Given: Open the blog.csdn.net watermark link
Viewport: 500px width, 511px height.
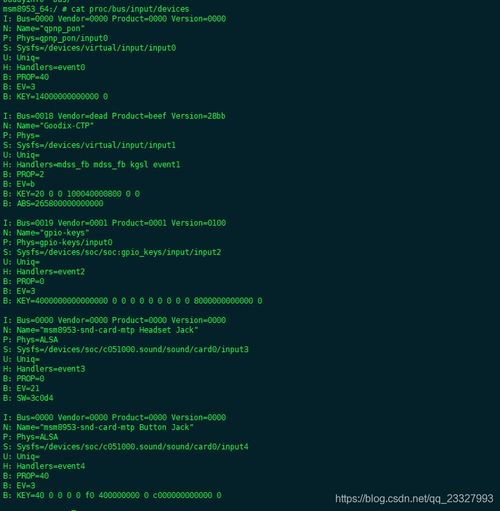Looking at the screenshot, I should click(x=414, y=499).
